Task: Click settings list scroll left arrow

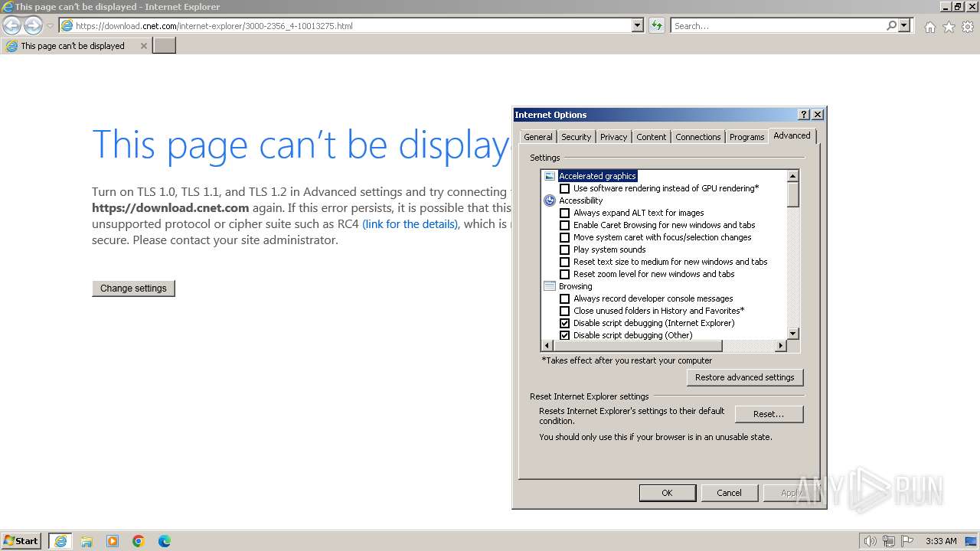Action: (x=547, y=346)
